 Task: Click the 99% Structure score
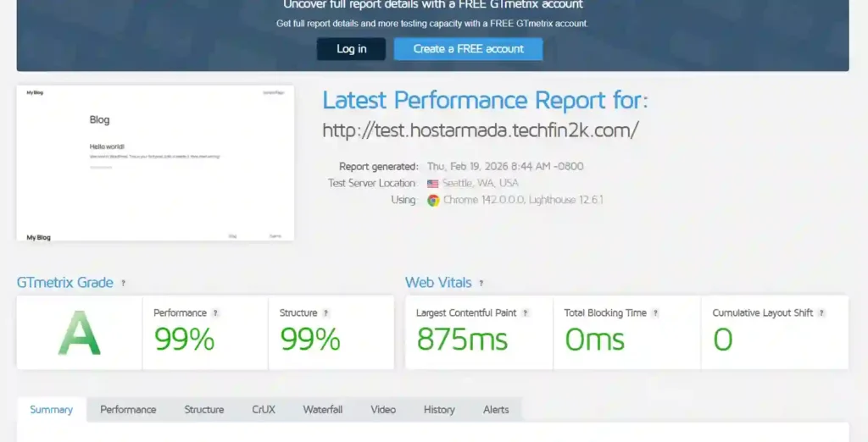click(x=310, y=339)
